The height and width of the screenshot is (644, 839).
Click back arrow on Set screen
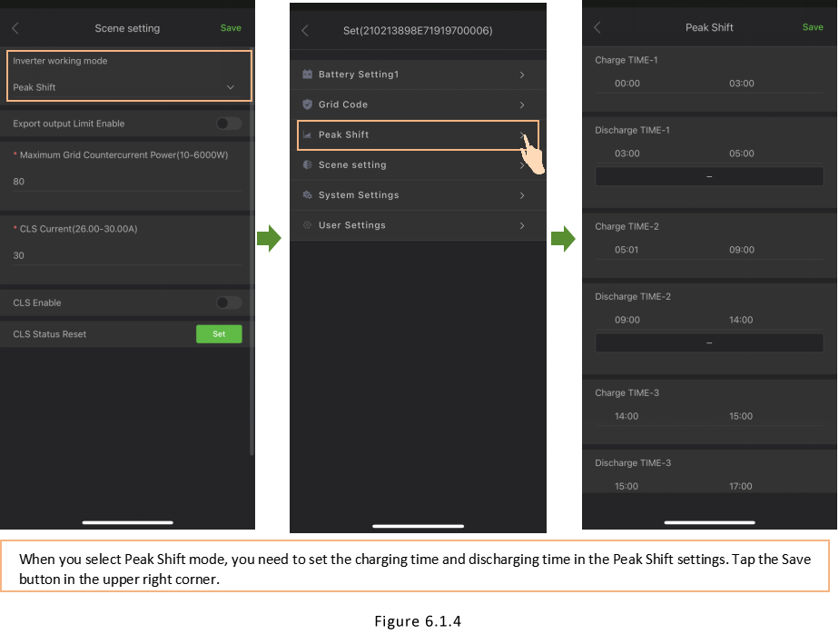pos(305,31)
